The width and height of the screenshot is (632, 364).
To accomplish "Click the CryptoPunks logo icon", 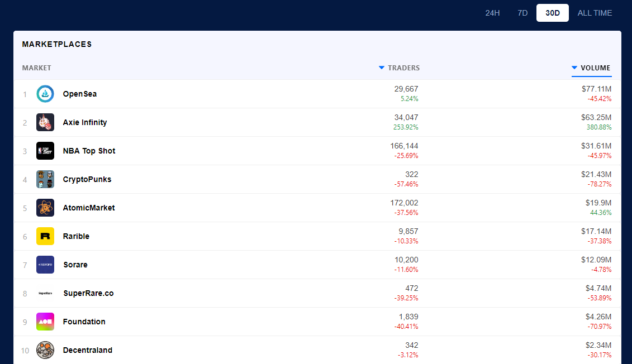I will pyautogui.click(x=45, y=179).
